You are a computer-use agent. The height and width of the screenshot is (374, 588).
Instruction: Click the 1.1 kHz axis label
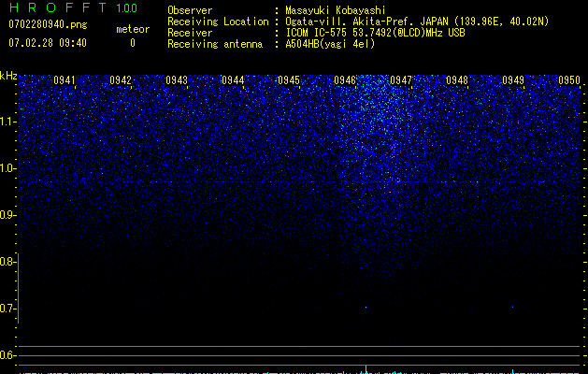click(7, 122)
